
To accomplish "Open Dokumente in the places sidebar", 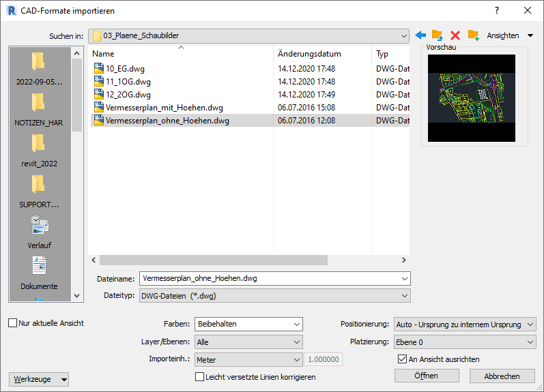I will click(39, 272).
